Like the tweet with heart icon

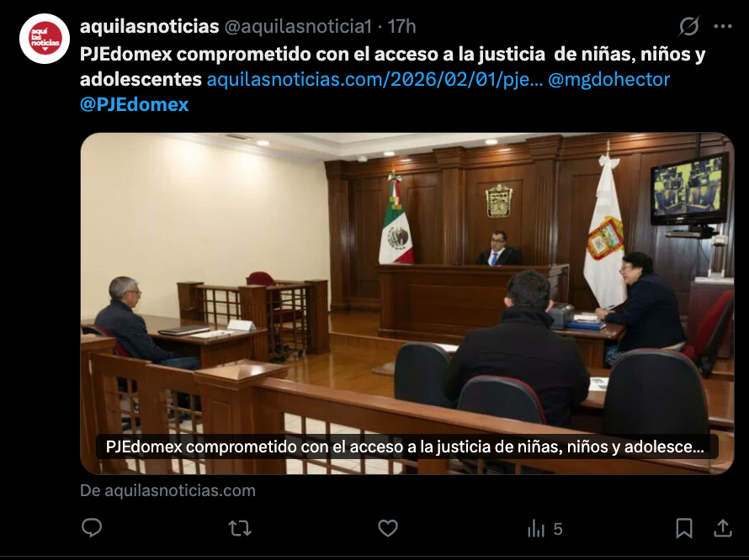(388, 529)
